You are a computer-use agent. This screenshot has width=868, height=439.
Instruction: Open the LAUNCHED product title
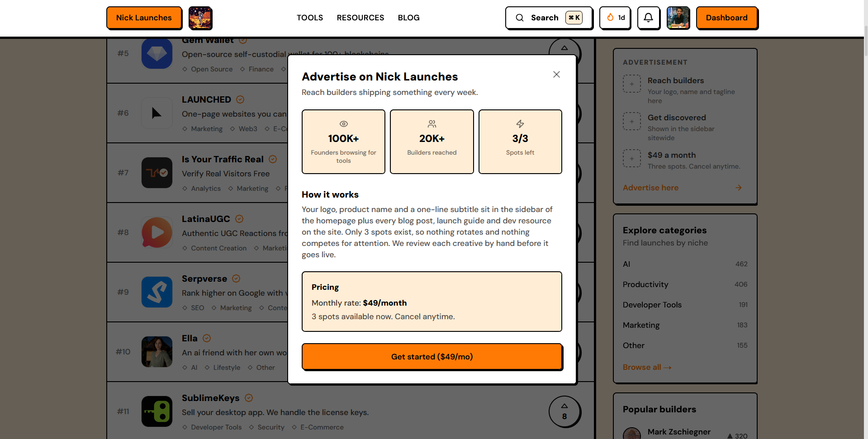point(206,99)
